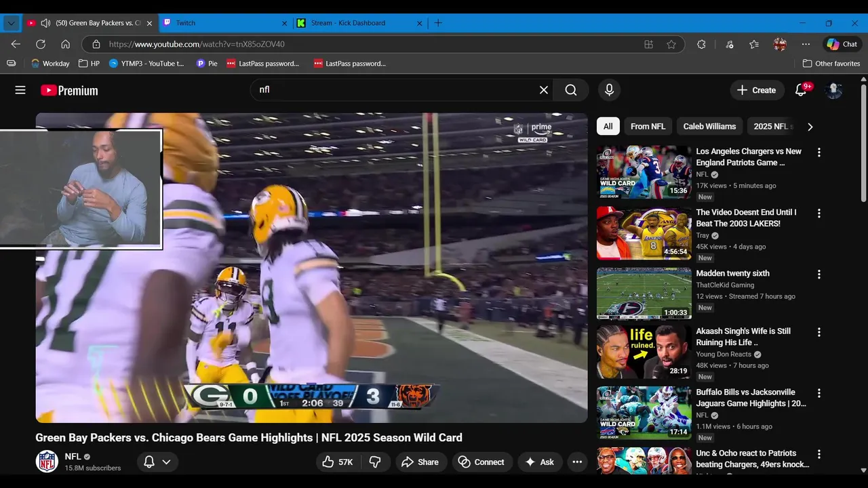Close the Green Bay Packers YouTube tab
The image size is (868, 488).
tap(149, 23)
